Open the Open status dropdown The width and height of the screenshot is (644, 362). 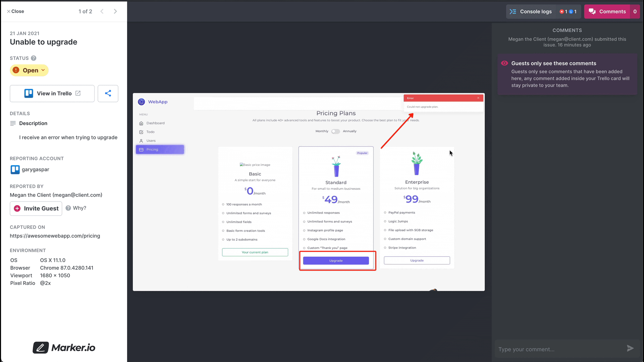pos(29,70)
